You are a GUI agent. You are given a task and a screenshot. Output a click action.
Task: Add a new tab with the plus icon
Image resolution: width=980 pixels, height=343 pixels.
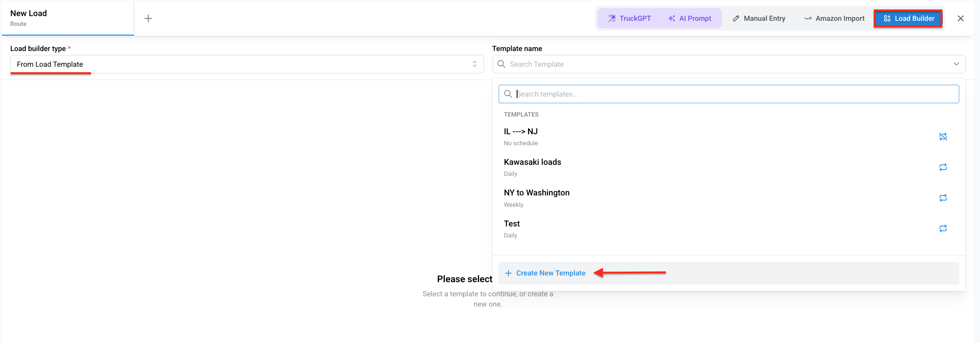coord(148,18)
